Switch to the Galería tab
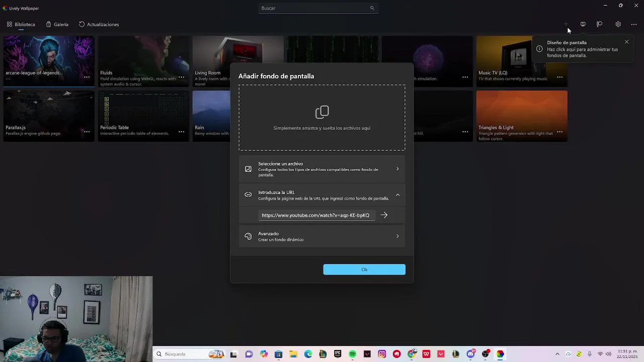 (x=57, y=24)
